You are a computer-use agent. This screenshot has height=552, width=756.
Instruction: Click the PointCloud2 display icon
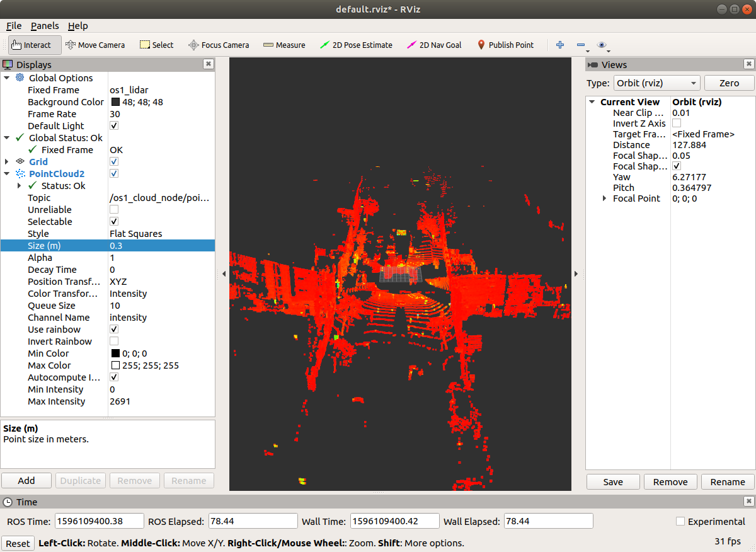coord(20,173)
